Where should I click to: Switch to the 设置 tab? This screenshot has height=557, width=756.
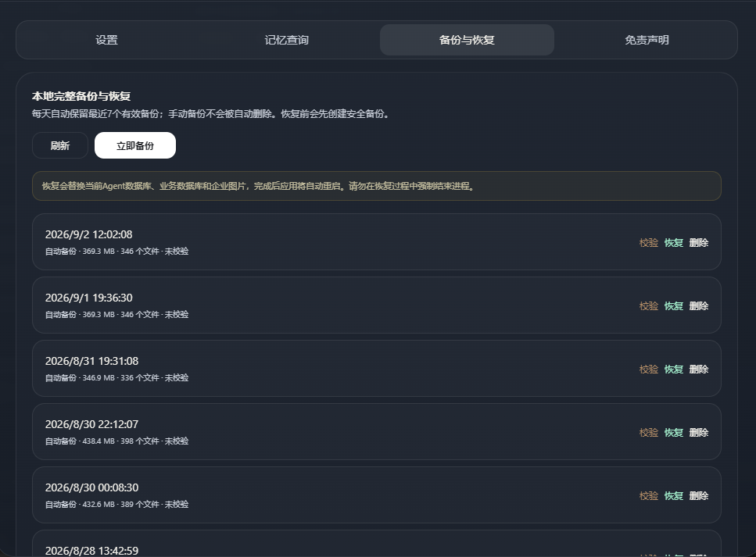tap(106, 40)
